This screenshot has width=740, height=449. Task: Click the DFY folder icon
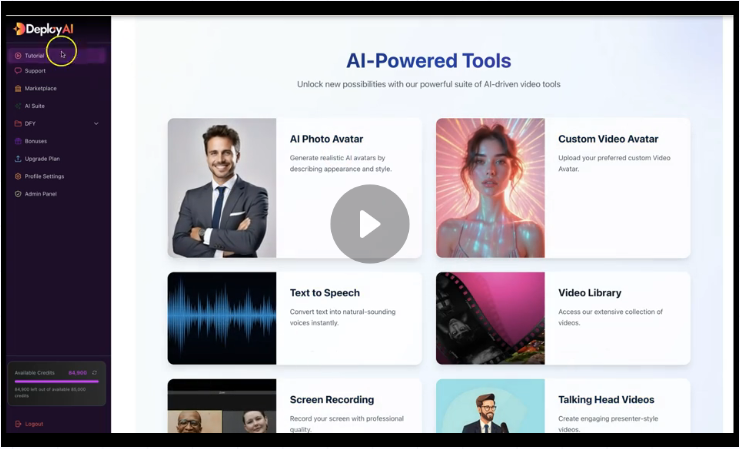18,123
